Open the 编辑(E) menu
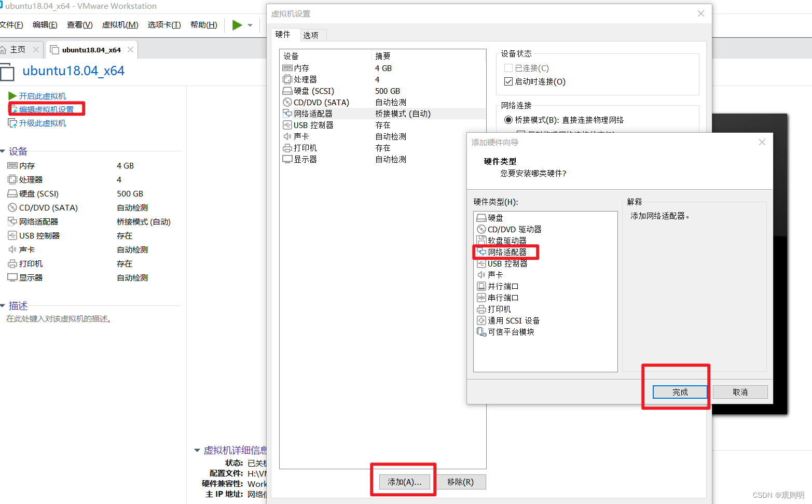 [45, 25]
